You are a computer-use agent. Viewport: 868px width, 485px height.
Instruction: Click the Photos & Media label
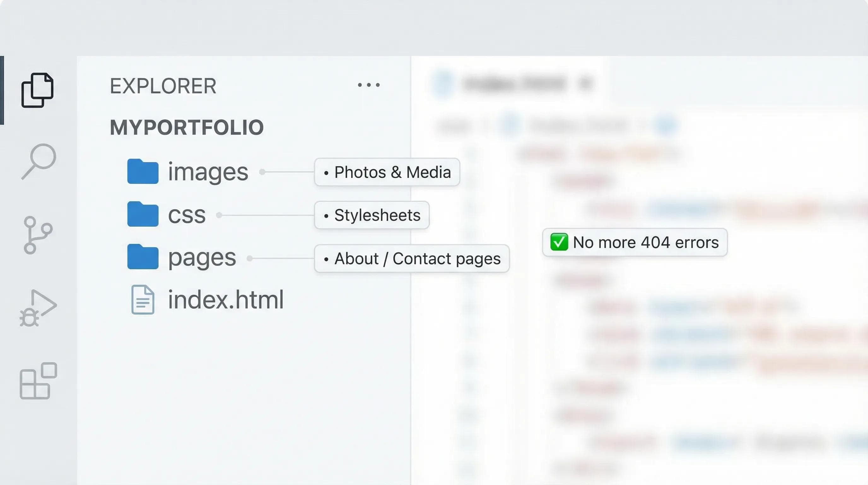point(387,172)
